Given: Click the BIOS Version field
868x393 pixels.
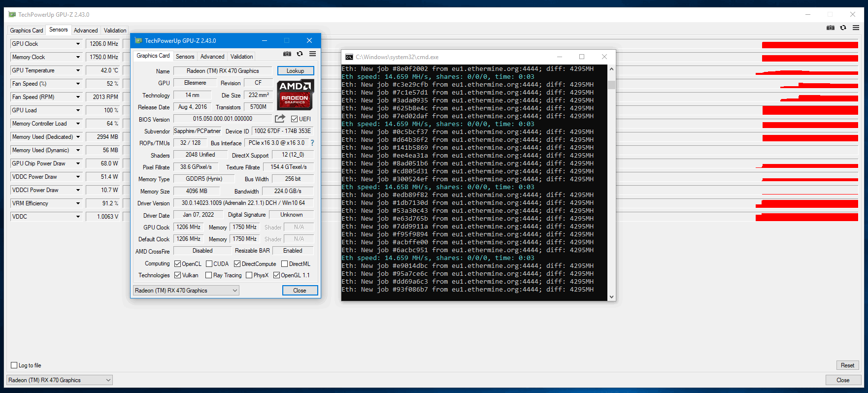Looking at the screenshot, I should (x=223, y=119).
